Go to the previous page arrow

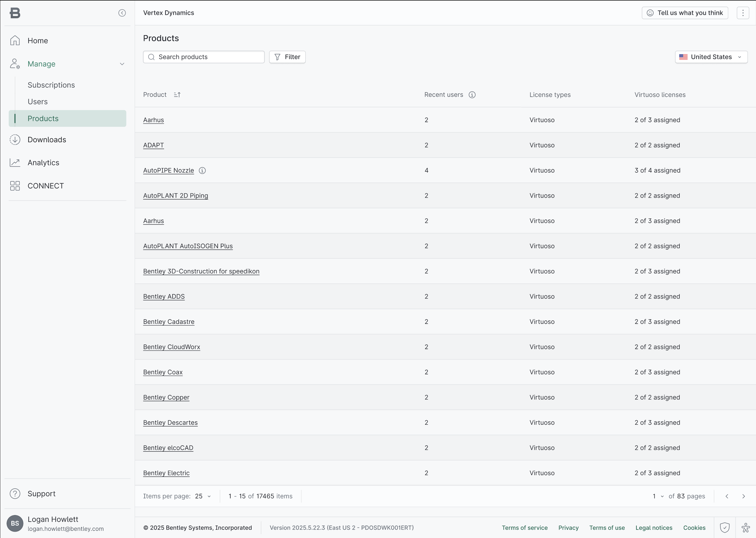(727, 496)
